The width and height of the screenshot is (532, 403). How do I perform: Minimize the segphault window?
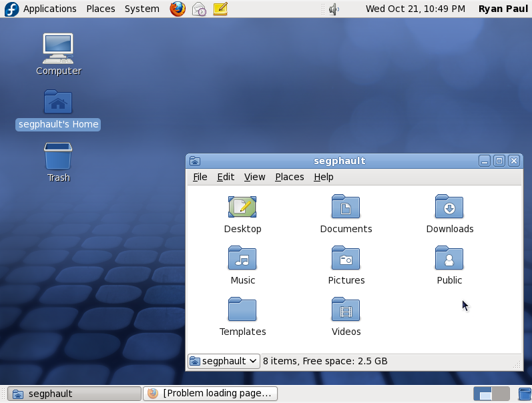485,161
